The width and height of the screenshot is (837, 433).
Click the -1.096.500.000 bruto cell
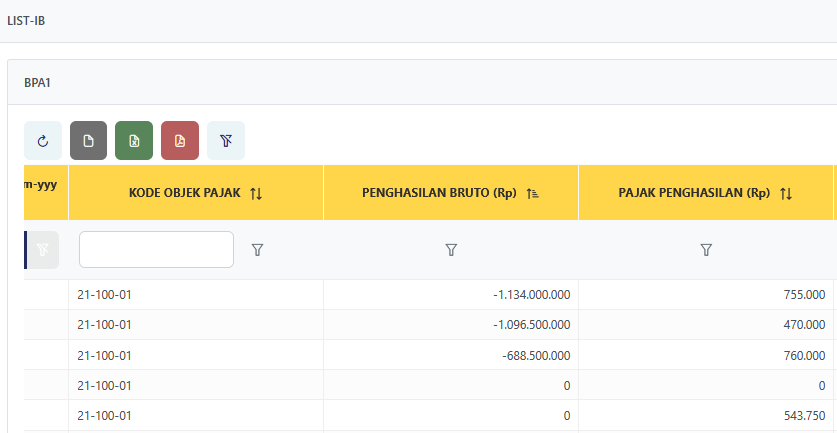451,325
